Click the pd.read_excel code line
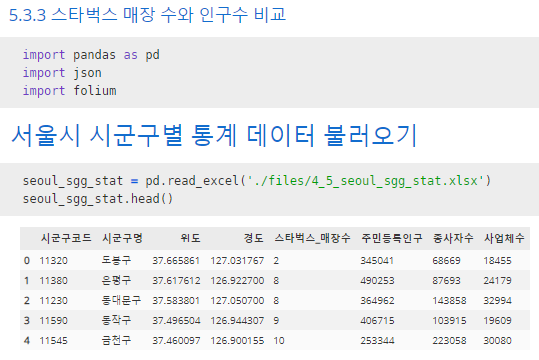The width and height of the screenshot is (539, 360). point(257,181)
